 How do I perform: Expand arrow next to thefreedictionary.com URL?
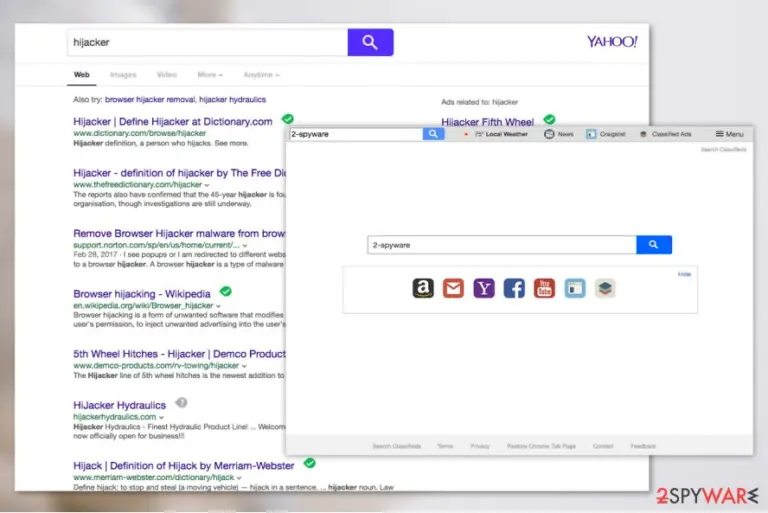coord(207,185)
